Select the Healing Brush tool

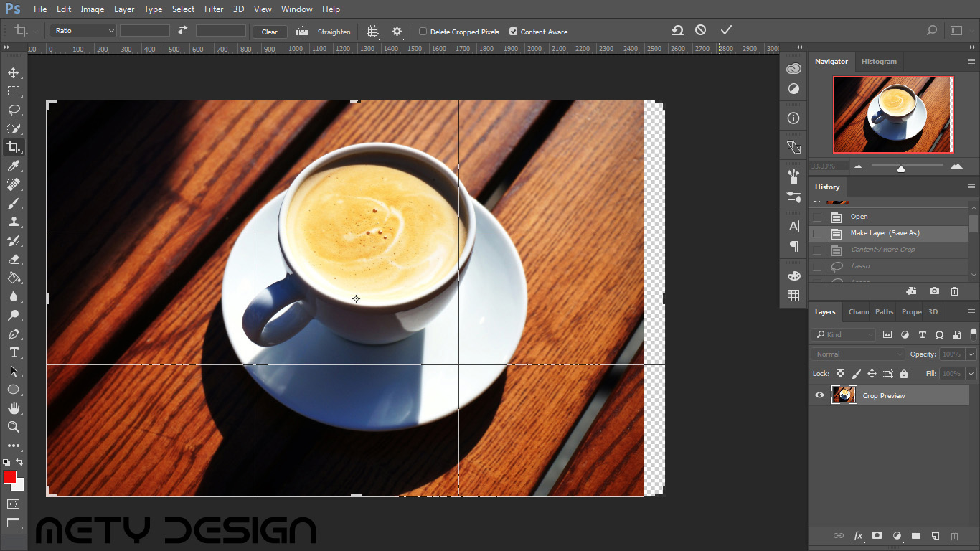(14, 184)
